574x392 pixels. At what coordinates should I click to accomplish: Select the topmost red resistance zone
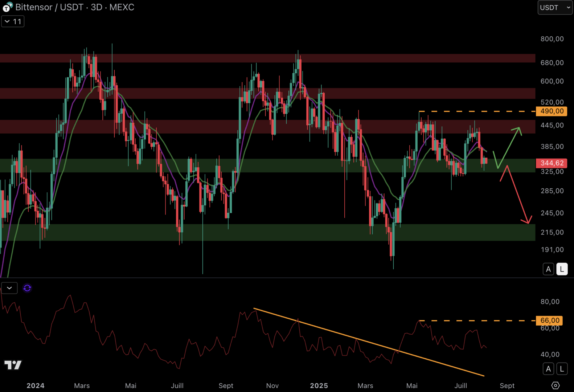[x=254, y=58]
